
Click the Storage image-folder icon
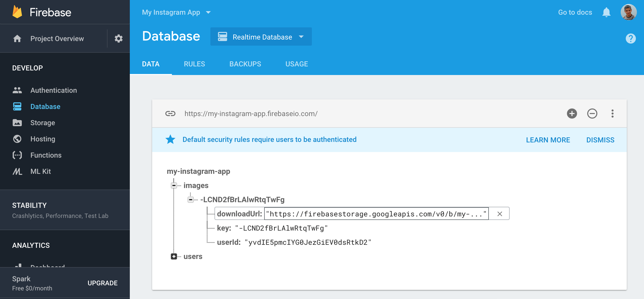[17, 123]
